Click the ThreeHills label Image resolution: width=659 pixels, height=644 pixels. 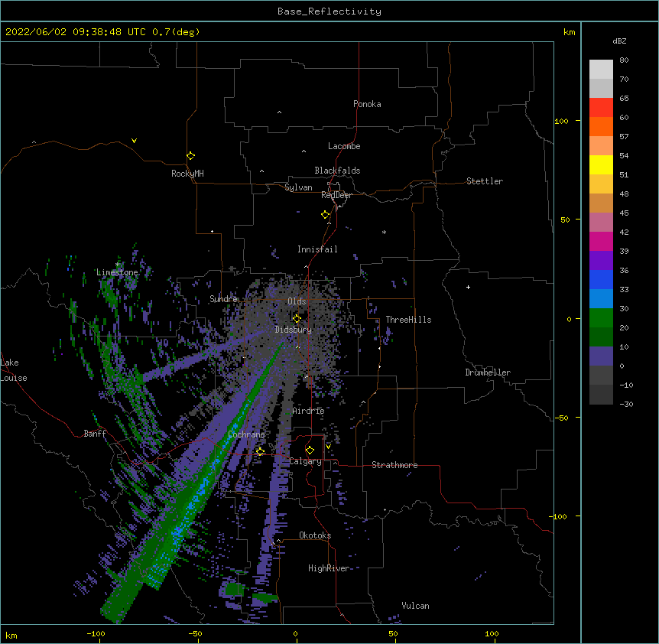[x=408, y=320]
